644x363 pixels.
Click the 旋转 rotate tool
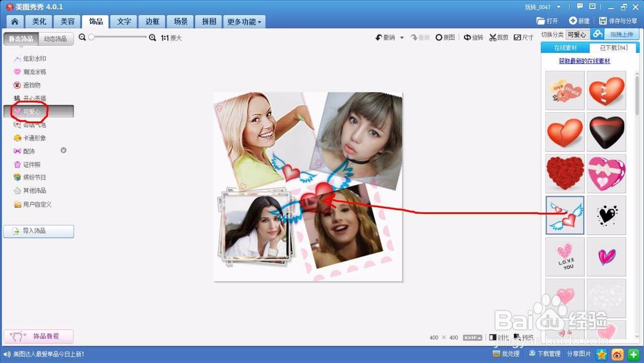[473, 37]
